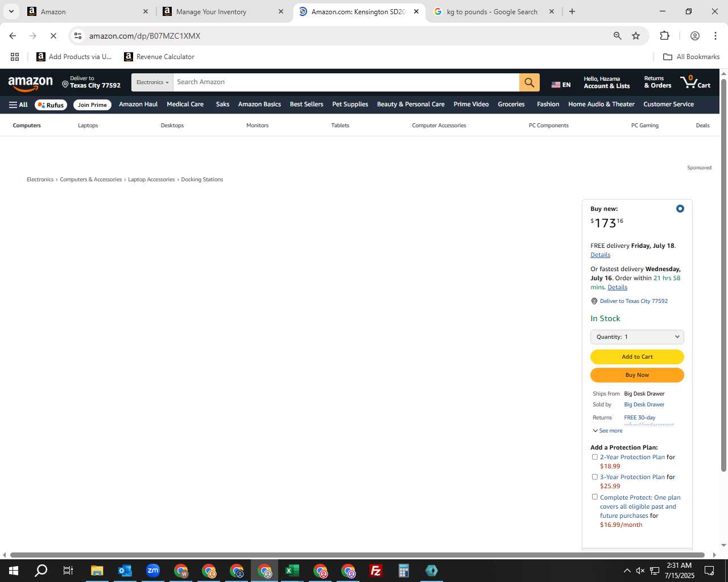Click the orange search magnifier button
Screen dimensions: 728x582
(x=529, y=82)
